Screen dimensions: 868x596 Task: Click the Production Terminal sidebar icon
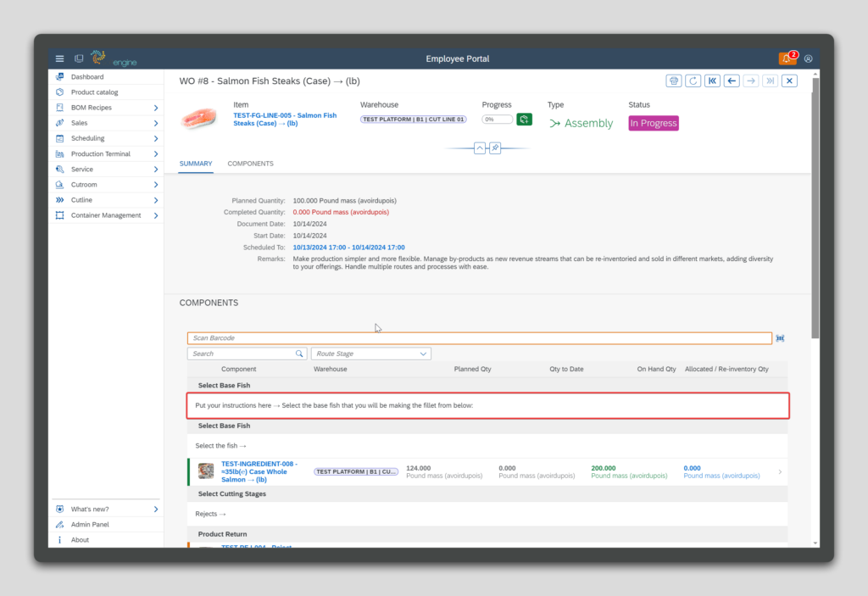[60, 154]
